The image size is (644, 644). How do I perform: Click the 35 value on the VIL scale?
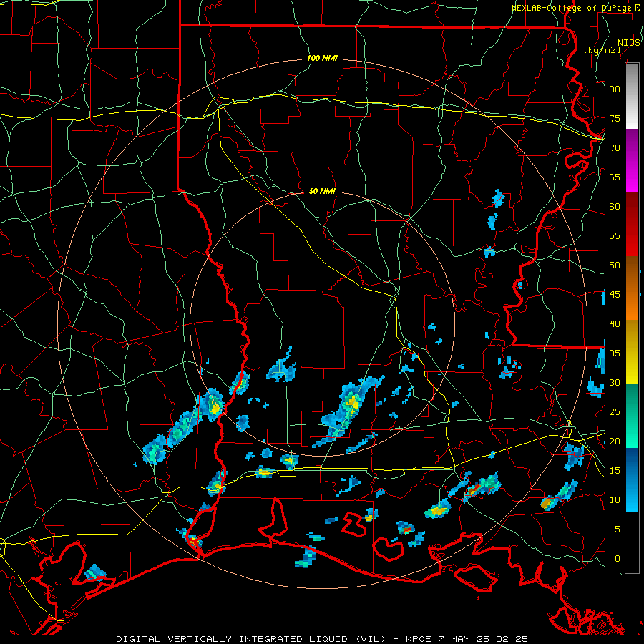click(615, 353)
